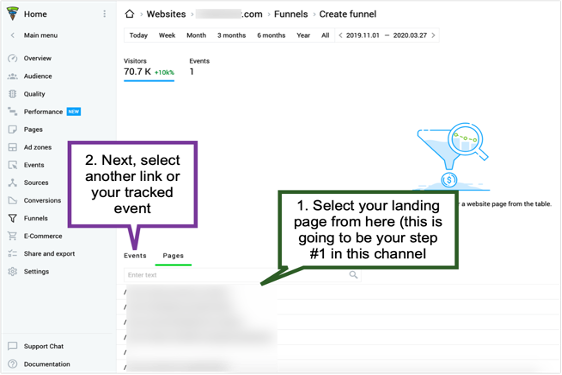
Task: Open Support Chat
Action: point(44,346)
